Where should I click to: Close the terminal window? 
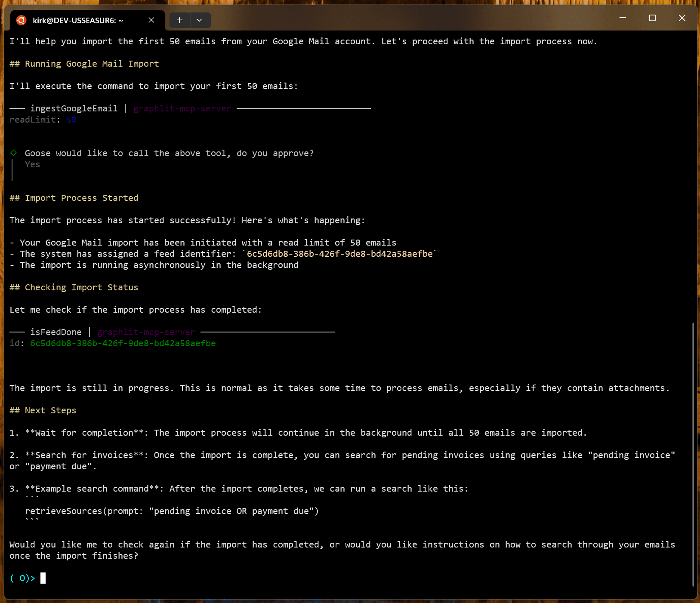click(682, 18)
